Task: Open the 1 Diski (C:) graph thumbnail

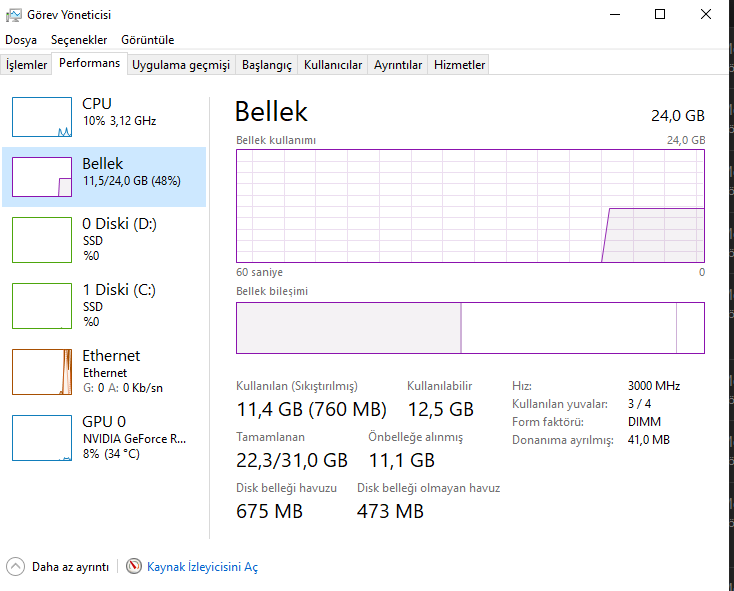Action: pos(42,306)
